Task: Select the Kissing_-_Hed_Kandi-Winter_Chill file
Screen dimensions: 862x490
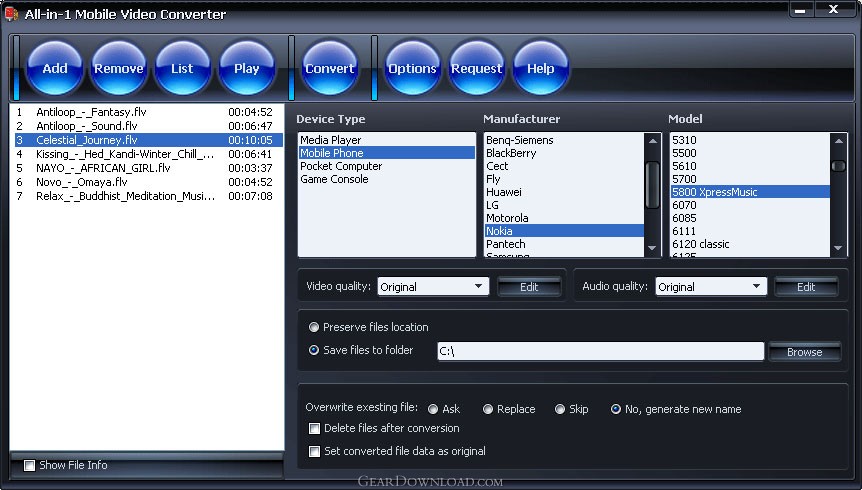Action: [x=148, y=154]
